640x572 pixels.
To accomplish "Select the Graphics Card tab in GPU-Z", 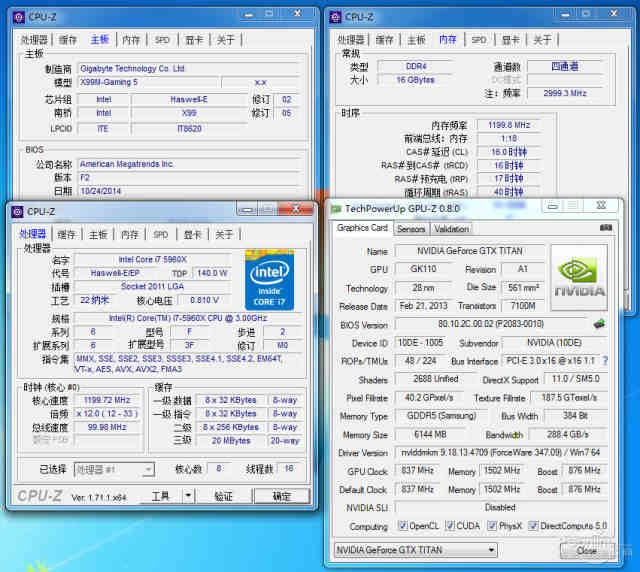I will tap(362, 228).
